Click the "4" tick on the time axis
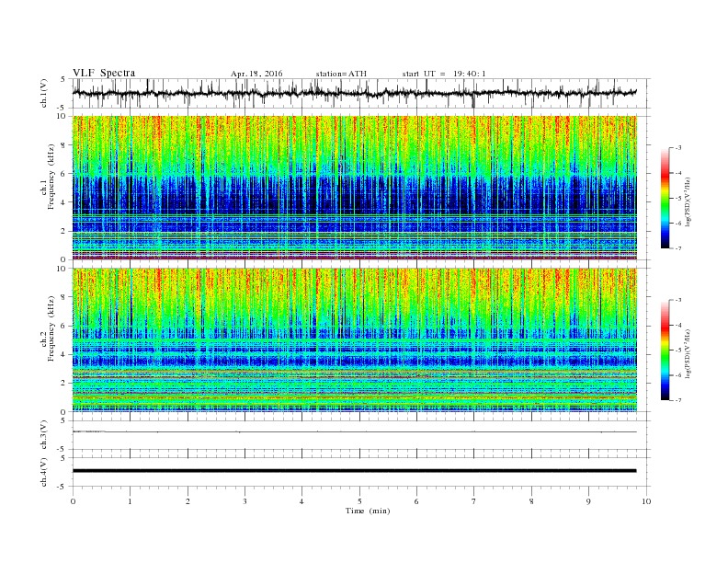 tap(301, 501)
